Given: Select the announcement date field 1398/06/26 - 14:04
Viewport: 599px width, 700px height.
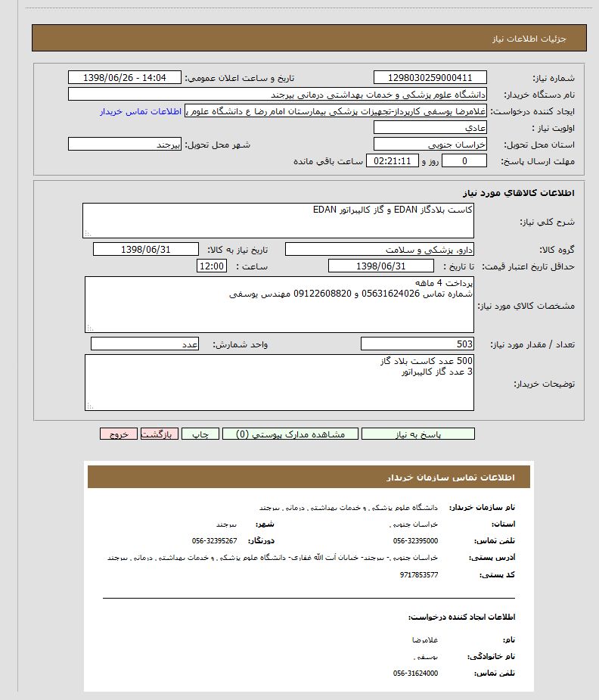Looking at the screenshot, I should 125,77.
